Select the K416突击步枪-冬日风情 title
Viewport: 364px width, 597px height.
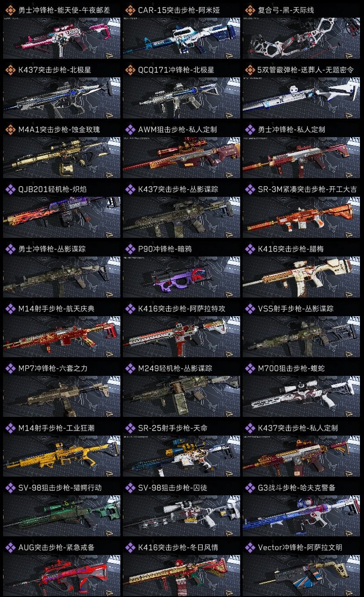[178, 547]
